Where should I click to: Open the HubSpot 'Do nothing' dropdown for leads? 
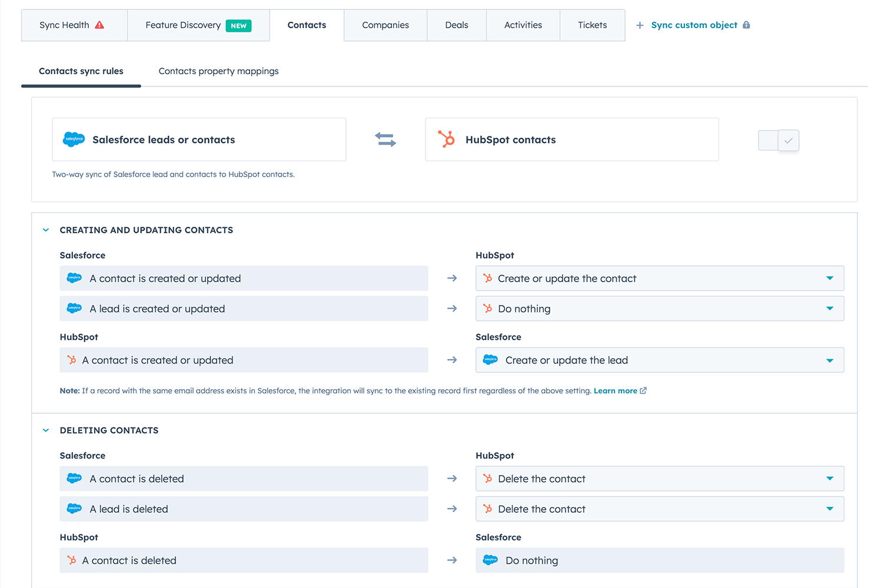(x=660, y=308)
